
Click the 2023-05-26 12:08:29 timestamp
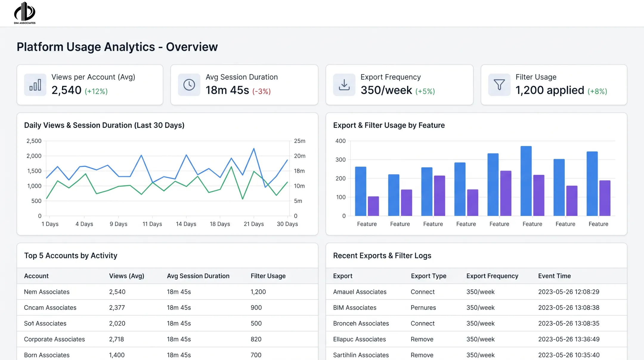pos(569,292)
